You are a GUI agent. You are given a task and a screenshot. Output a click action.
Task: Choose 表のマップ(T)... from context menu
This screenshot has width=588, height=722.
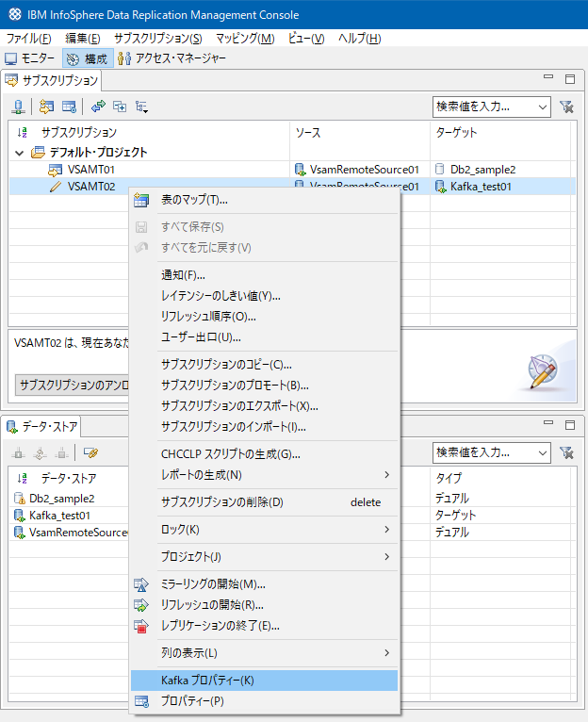tap(264, 200)
